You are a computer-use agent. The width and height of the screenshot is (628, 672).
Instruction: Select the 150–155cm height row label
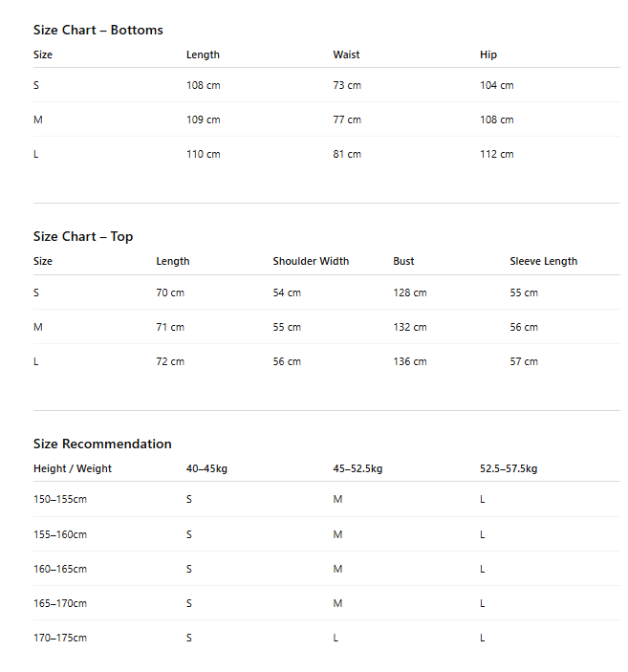click(x=60, y=499)
